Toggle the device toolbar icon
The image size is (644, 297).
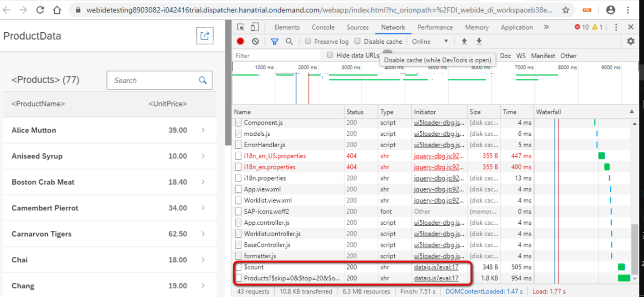point(255,27)
